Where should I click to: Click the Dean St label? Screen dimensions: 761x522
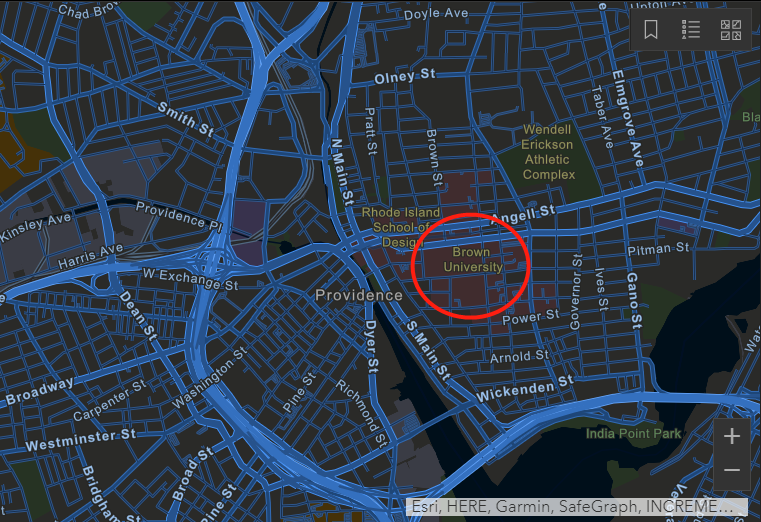pos(138,315)
